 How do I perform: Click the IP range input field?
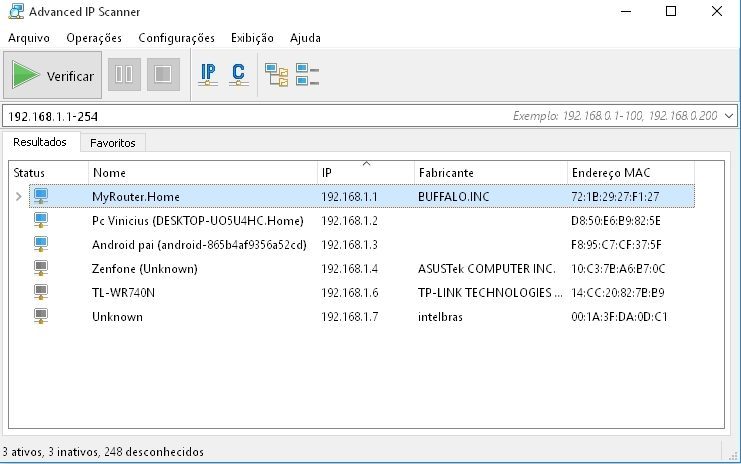click(x=370, y=116)
